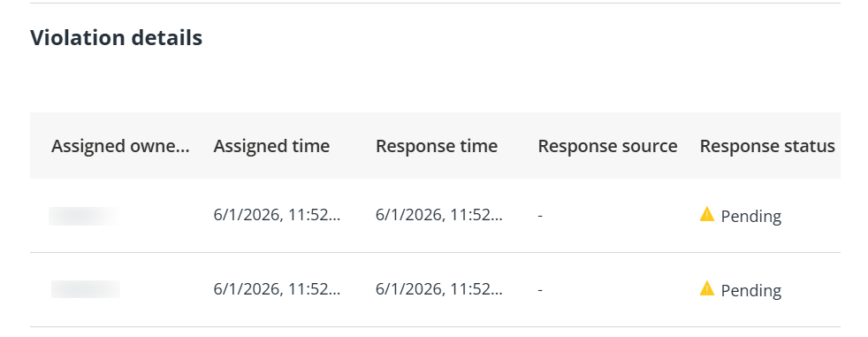The height and width of the screenshot is (337, 868).
Task: Click the second row's Response source dash
Action: [540, 290]
